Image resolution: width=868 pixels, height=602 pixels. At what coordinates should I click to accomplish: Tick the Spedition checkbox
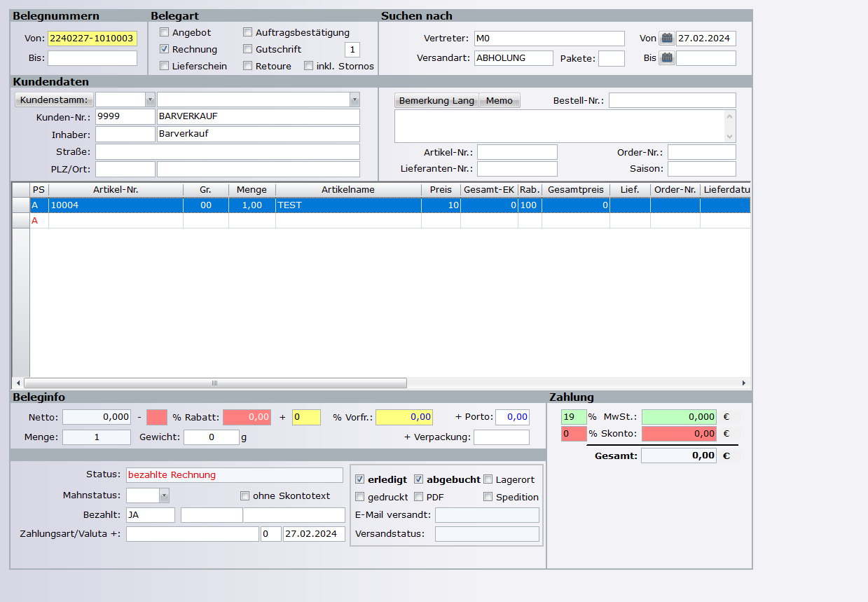[x=488, y=497]
